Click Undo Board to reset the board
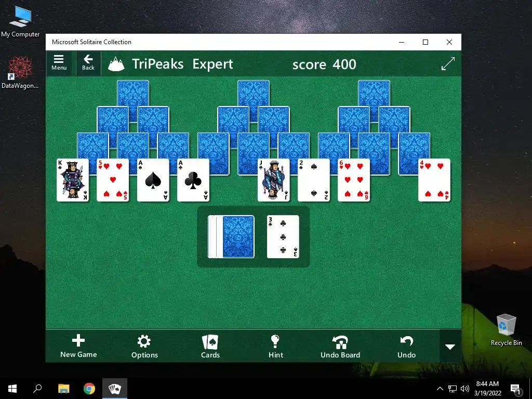532x399 pixels. pyautogui.click(x=340, y=347)
